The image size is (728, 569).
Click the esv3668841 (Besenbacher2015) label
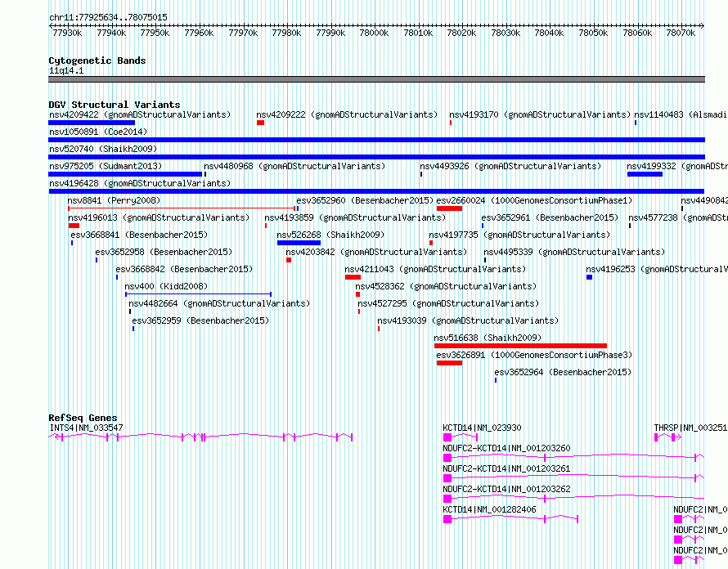pos(139,235)
